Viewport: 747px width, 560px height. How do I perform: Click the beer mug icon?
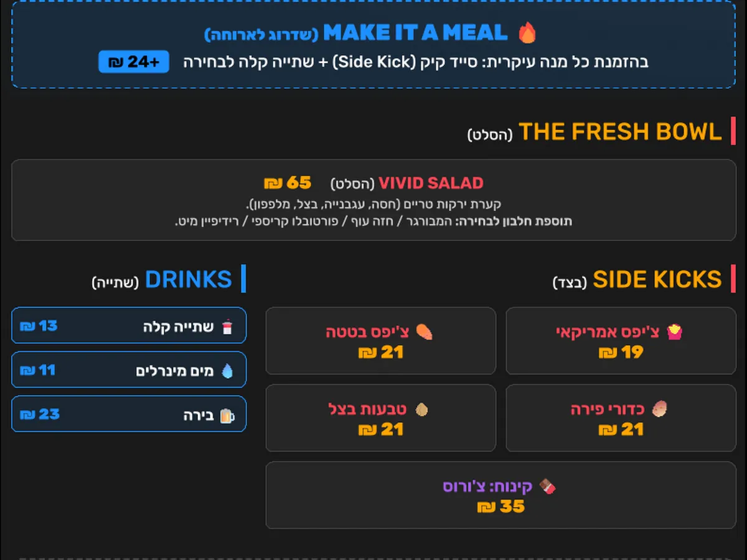tap(227, 416)
